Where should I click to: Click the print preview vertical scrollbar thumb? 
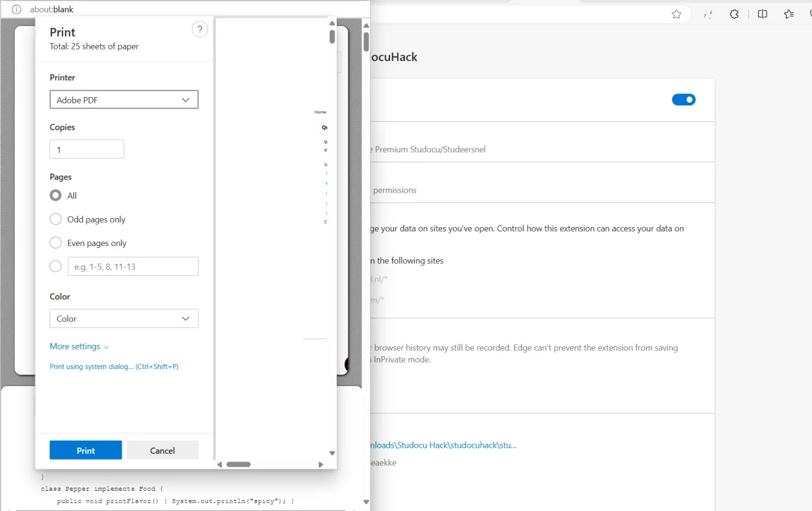click(x=332, y=36)
